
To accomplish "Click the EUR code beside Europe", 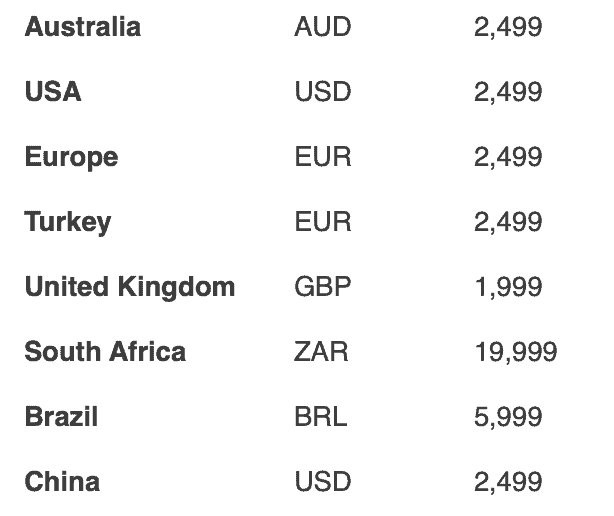I will 323,157.
